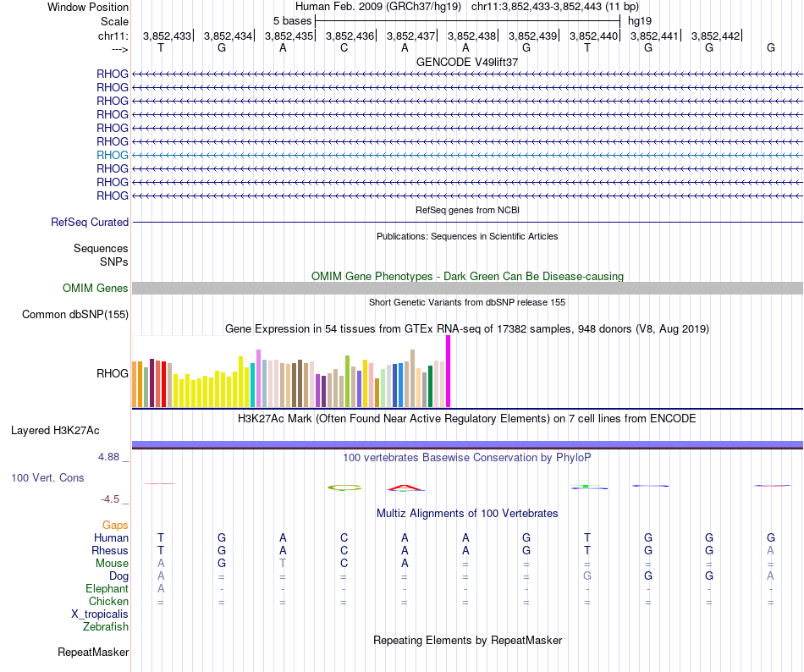This screenshot has width=804, height=672.
Task: Click the hg19 label beside scale bar
Action: (x=640, y=21)
